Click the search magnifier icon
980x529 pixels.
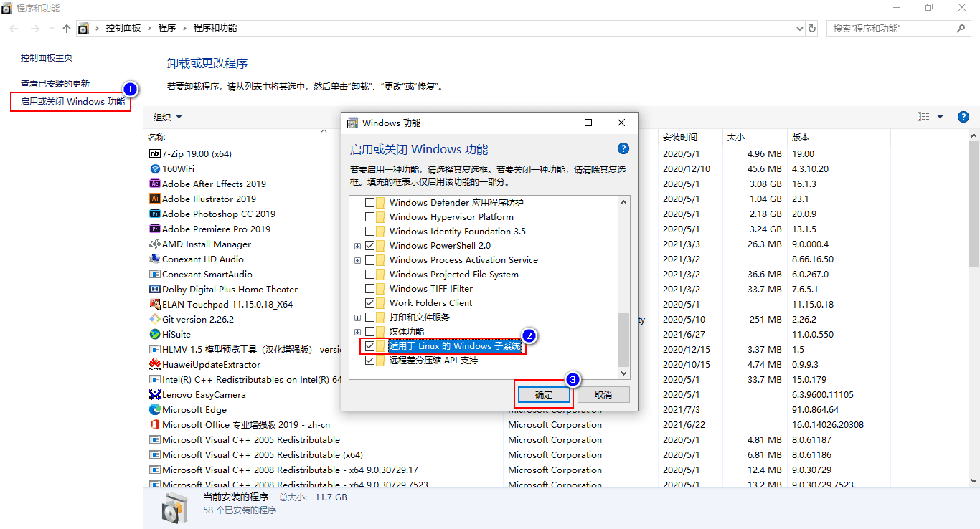[x=961, y=28]
